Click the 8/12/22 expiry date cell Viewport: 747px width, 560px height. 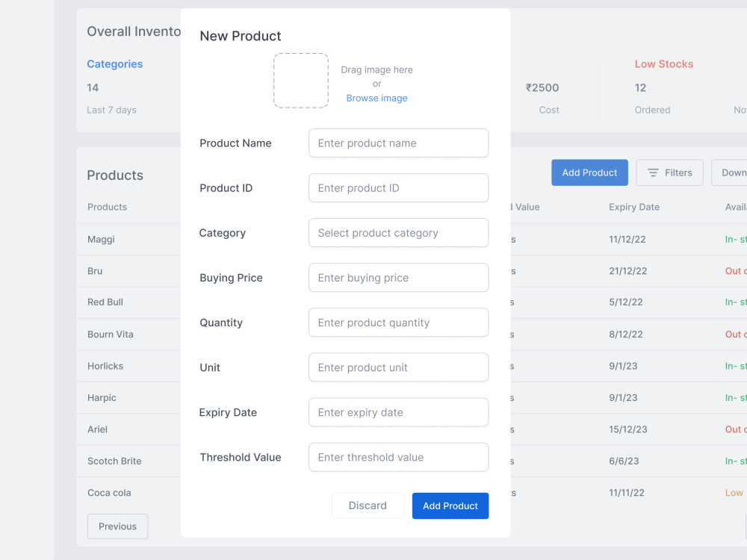click(x=625, y=335)
